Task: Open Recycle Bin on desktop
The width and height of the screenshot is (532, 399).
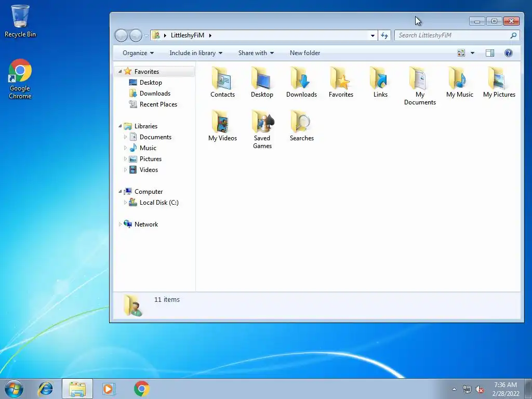Action: [x=20, y=21]
